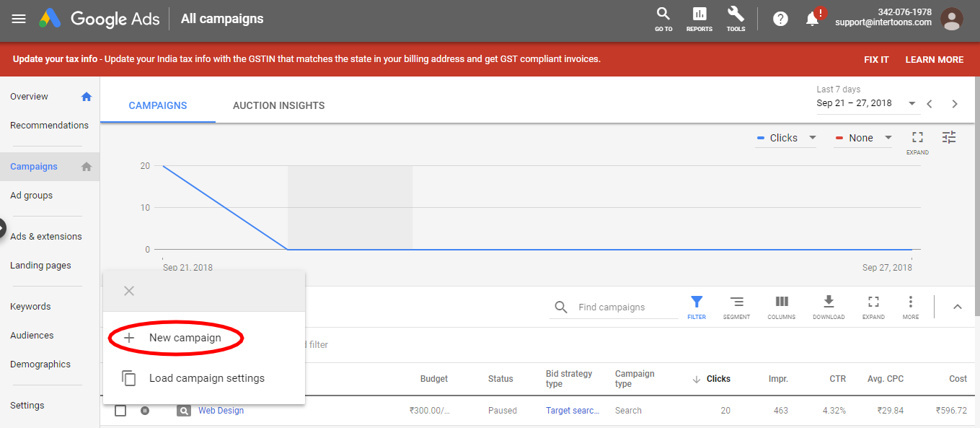Click the ₹300.00 budget cell

point(430,411)
